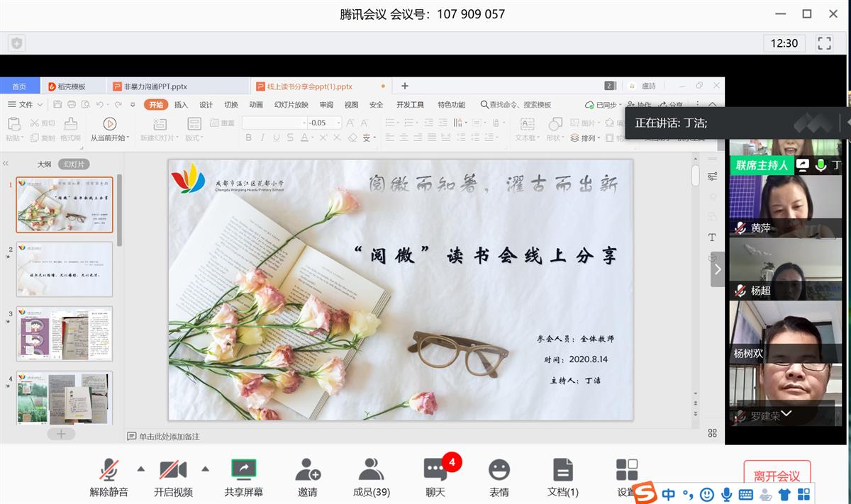This screenshot has height=504, width=851.
Task: Open the 成员(39) members list
Action: 371,470
